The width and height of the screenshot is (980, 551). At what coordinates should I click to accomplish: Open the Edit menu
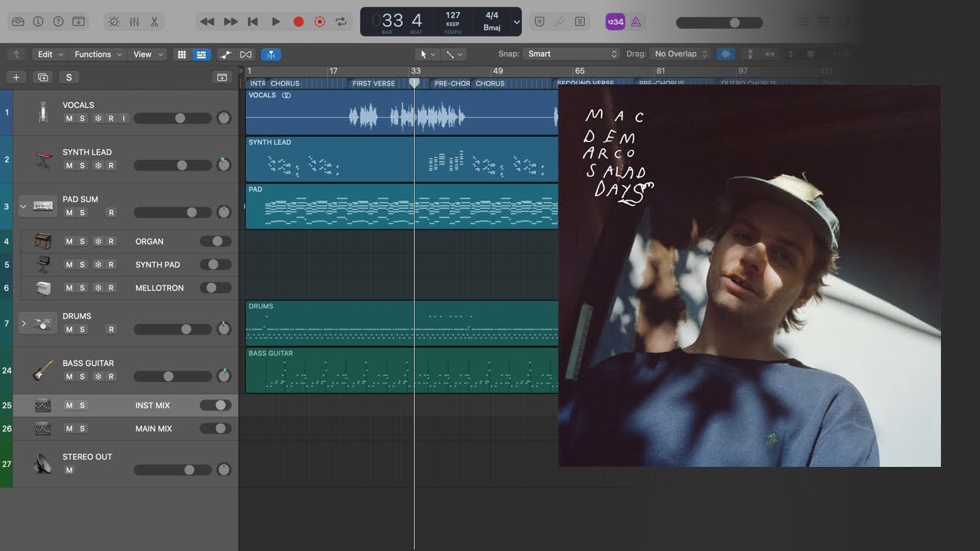click(49, 54)
